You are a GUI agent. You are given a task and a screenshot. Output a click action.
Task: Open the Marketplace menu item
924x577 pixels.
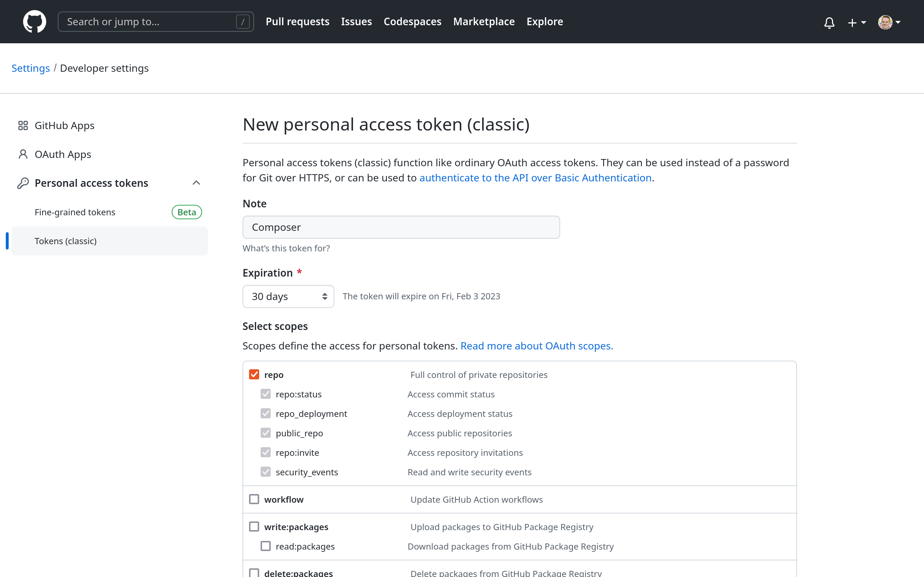click(484, 21)
